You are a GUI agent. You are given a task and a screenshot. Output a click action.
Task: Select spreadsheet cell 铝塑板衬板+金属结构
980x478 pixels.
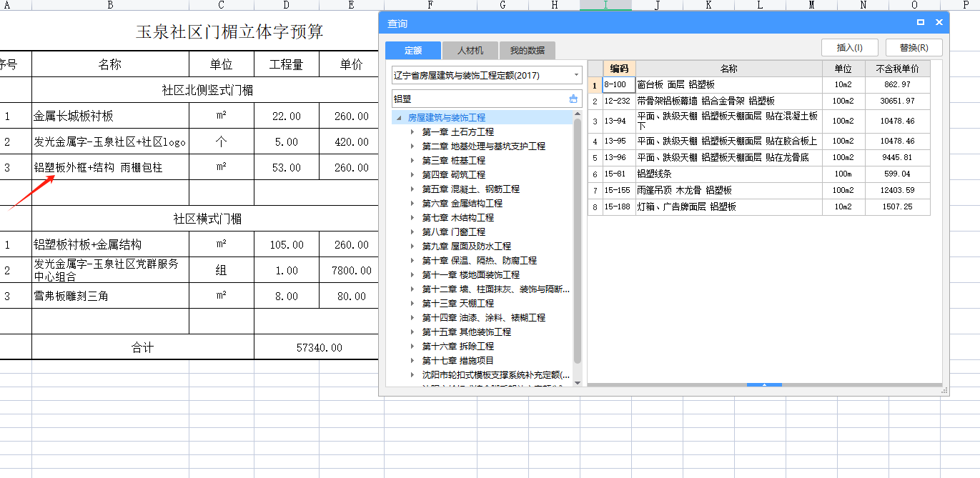[x=110, y=244]
